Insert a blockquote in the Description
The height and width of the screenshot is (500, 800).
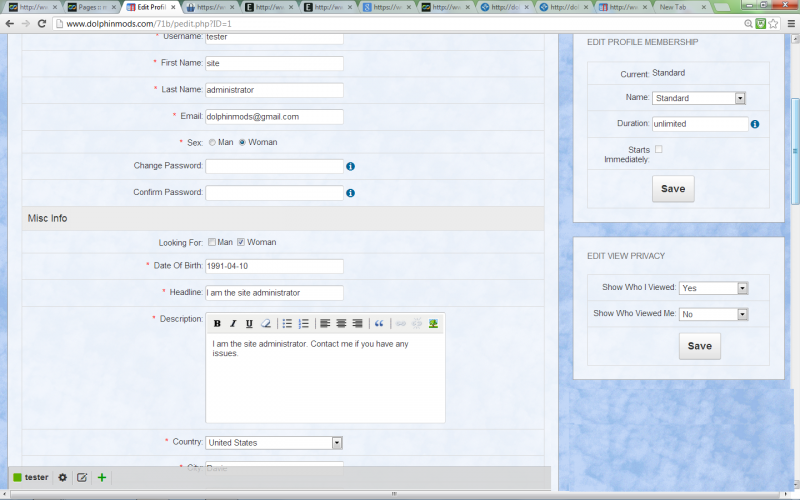(x=379, y=323)
